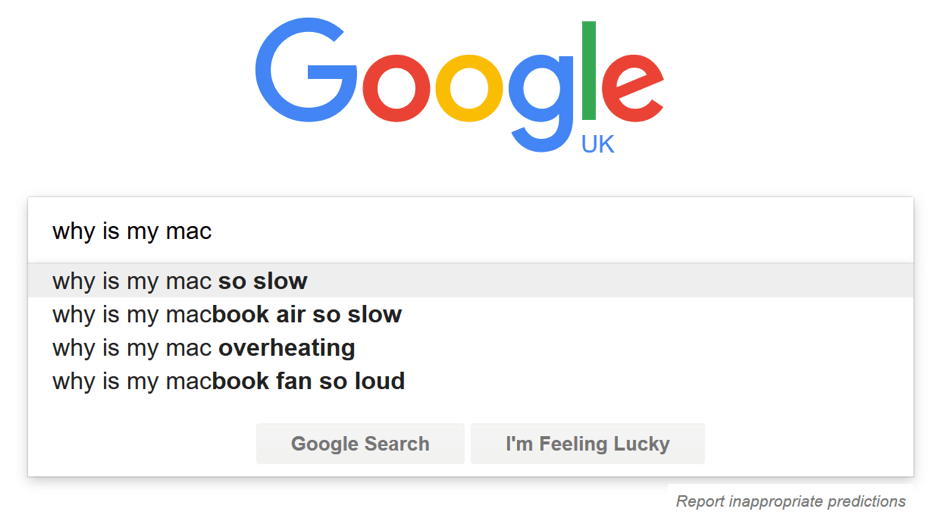Click the Google Search button
The height and width of the screenshot is (528, 940).
pos(360,443)
